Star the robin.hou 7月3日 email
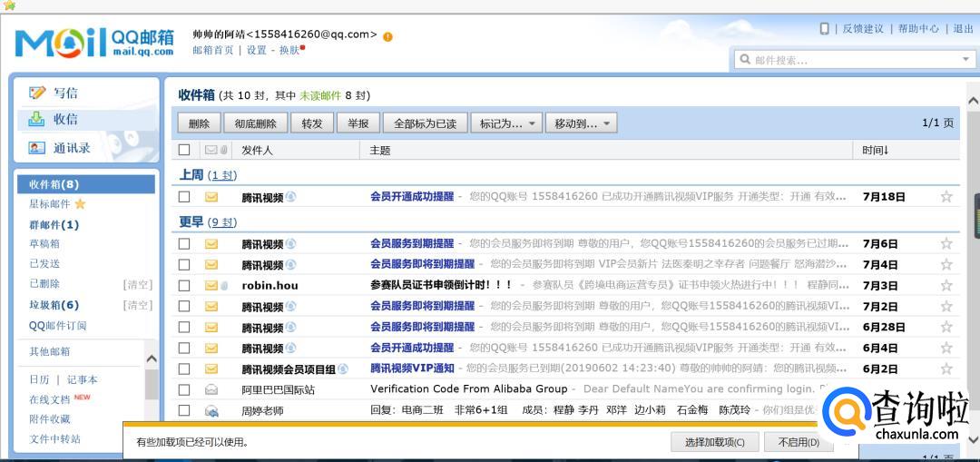The height and width of the screenshot is (462, 980). point(946,286)
